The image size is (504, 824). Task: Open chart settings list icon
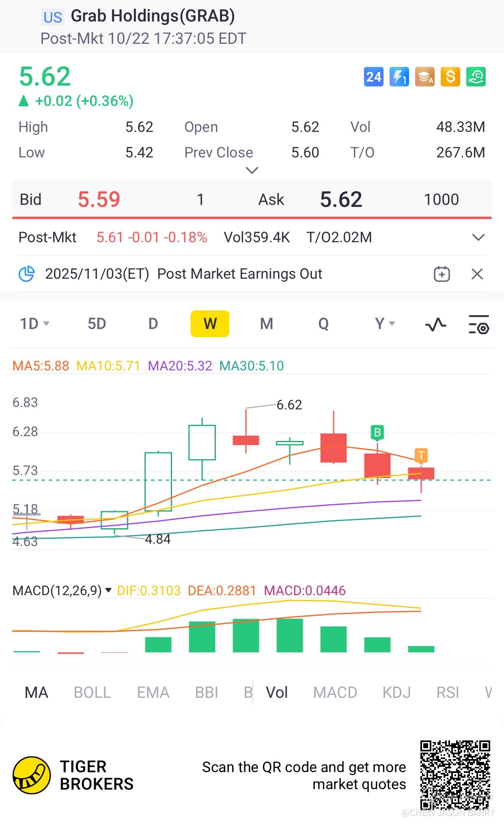coord(479,324)
